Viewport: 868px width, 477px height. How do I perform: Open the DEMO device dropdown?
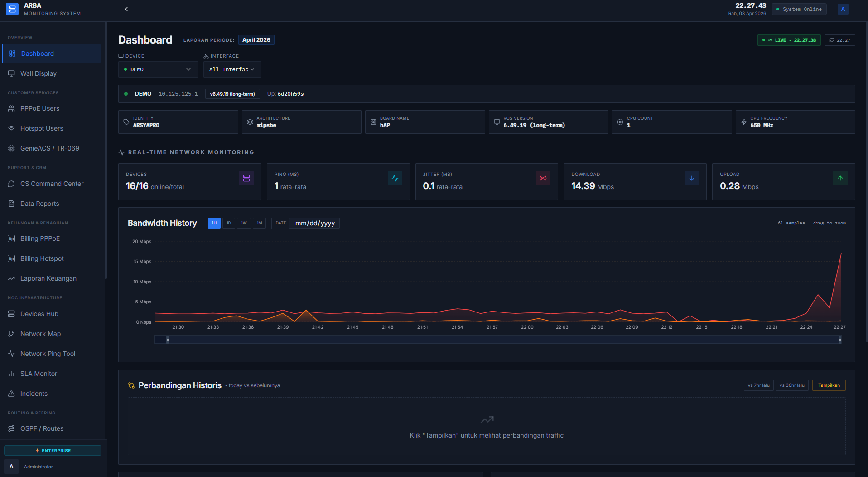pos(158,69)
